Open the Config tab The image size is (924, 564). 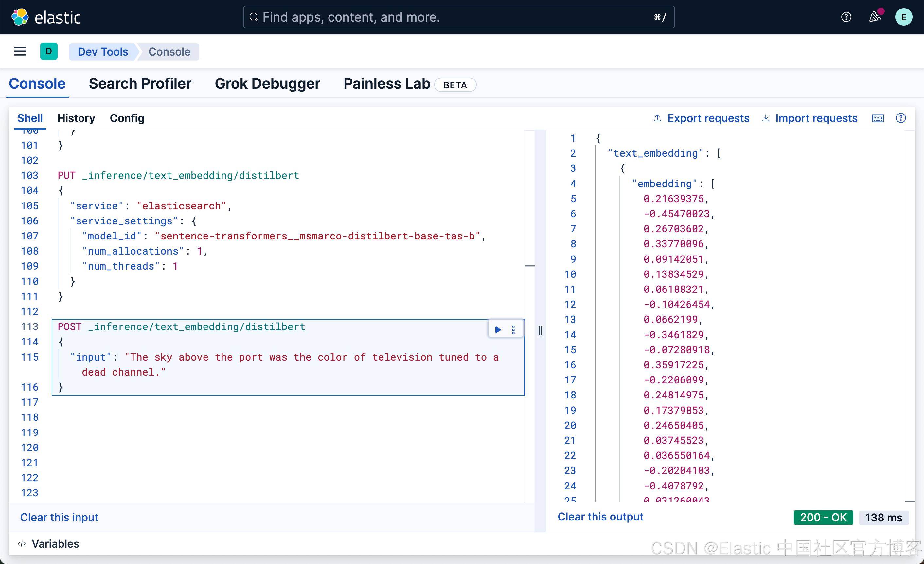(x=127, y=118)
